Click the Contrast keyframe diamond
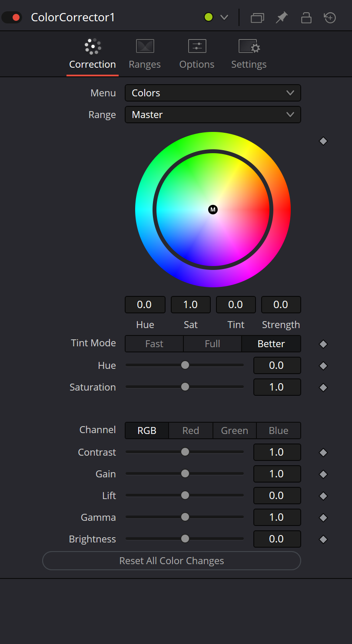Screen dimensions: 352x644 coord(323,453)
